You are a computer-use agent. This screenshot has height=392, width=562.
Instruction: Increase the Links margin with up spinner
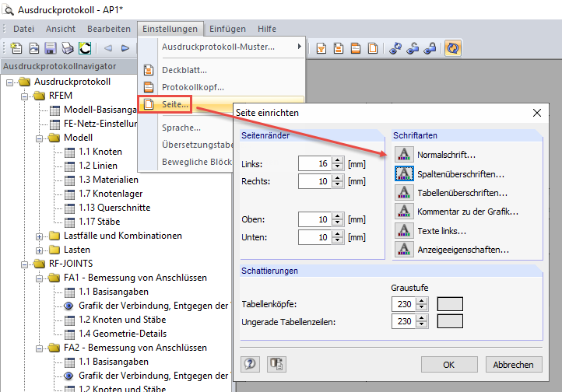(338, 159)
